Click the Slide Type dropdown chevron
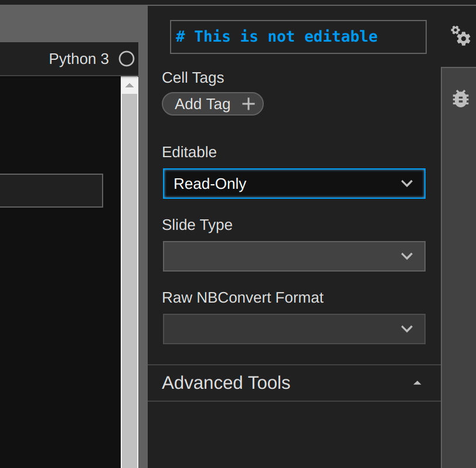 pos(407,256)
